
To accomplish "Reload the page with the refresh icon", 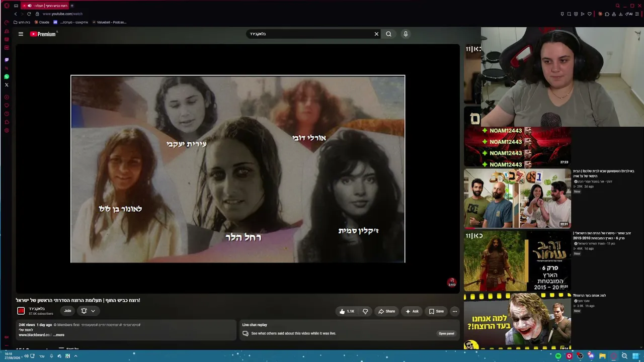I will point(29,14).
